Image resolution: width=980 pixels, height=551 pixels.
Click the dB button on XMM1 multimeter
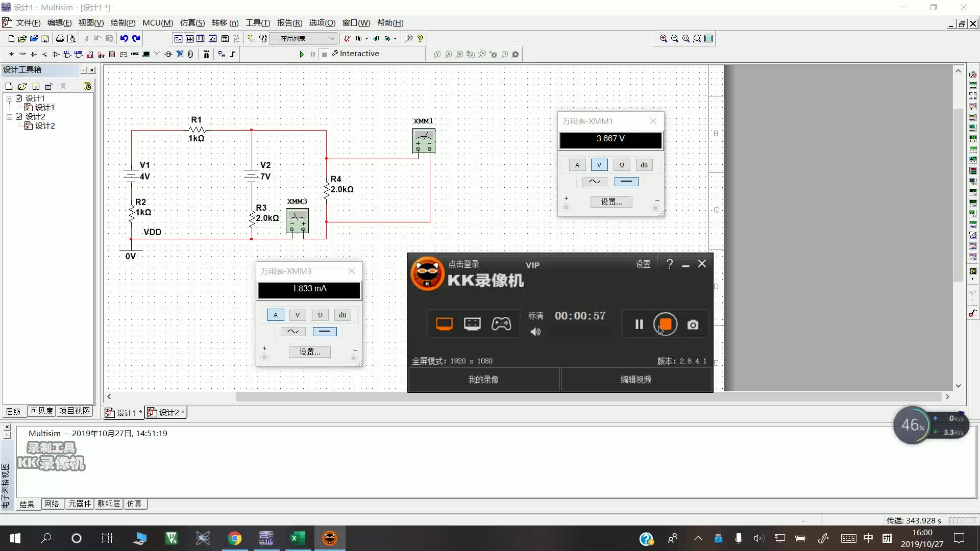644,165
